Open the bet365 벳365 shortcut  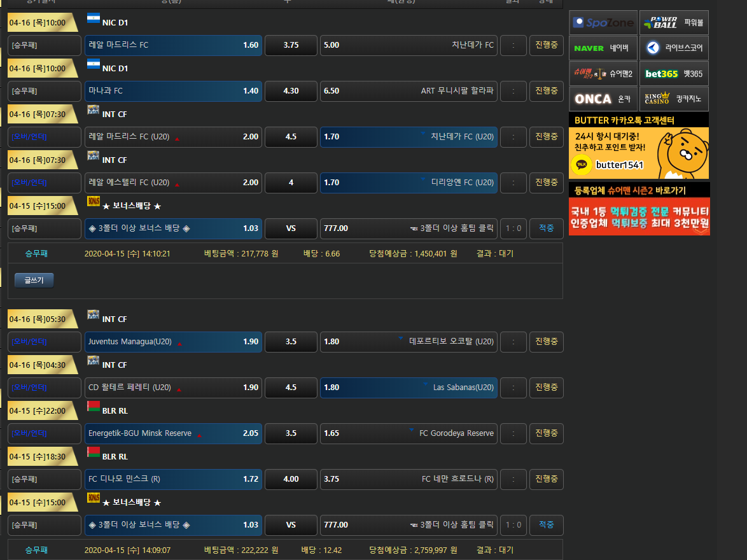[674, 74]
